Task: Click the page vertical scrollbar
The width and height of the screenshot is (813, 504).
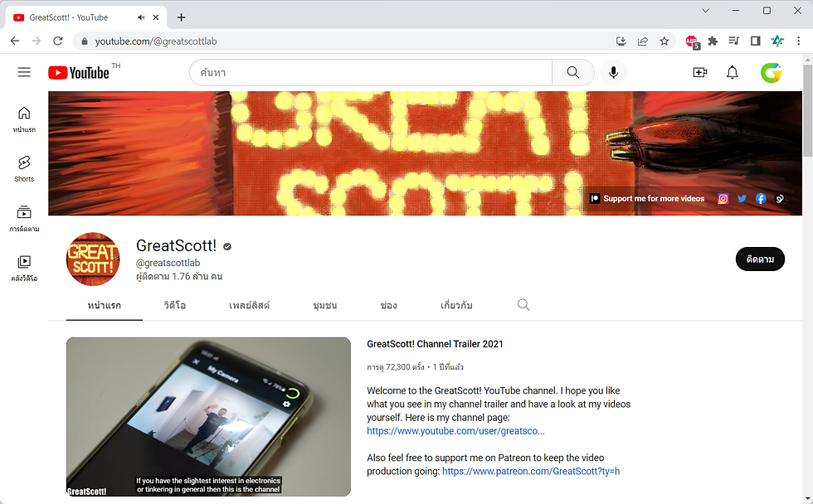Action: click(x=808, y=109)
